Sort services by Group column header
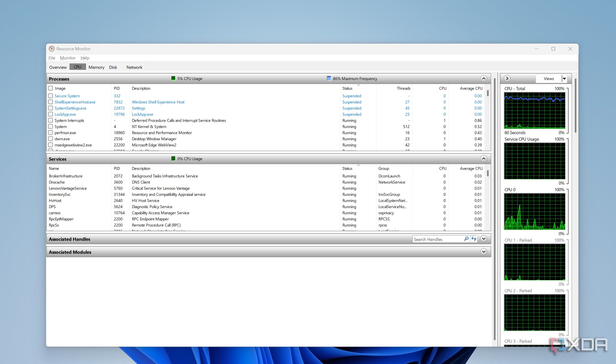The image size is (616, 364). coord(384,168)
